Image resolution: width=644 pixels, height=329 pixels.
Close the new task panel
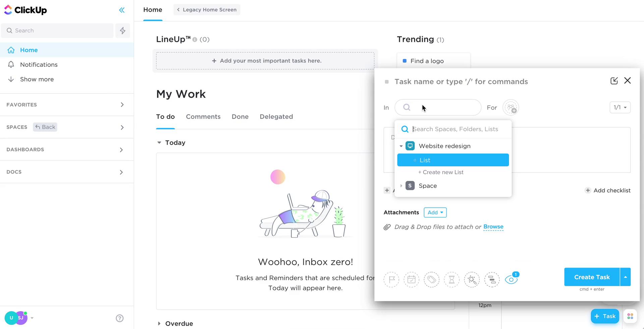pos(628,81)
